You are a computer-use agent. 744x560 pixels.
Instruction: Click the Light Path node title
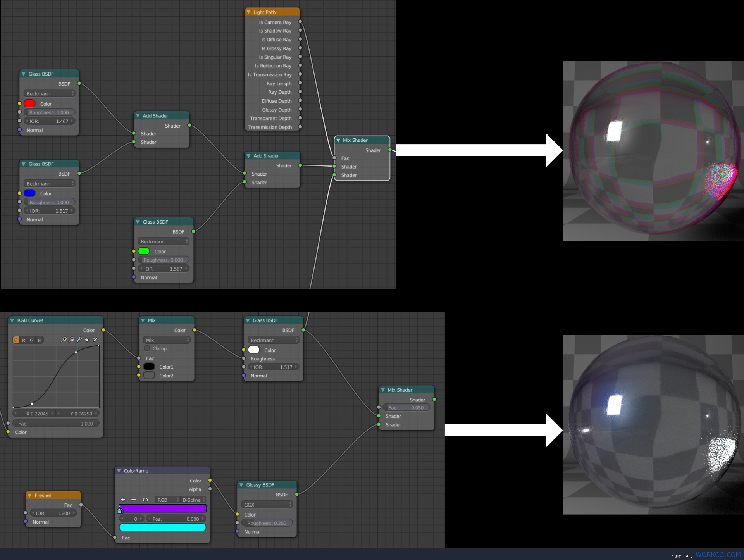264,12
